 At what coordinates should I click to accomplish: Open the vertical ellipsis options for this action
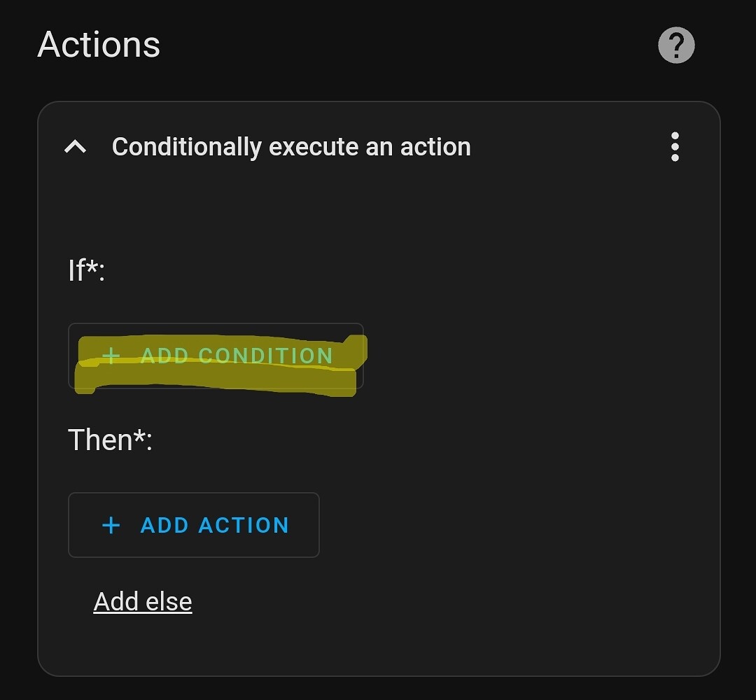pyautogui.click(x=675, y=147)
